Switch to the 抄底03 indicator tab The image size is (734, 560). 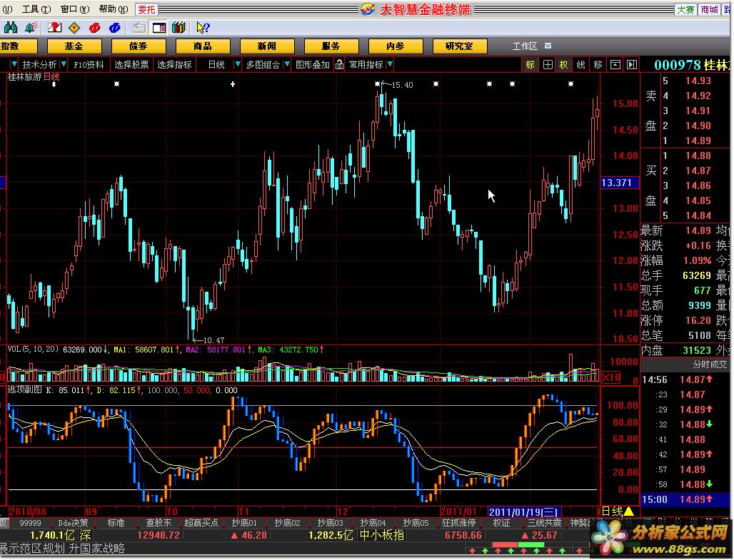pyautogui.click(x=330, y=523)
